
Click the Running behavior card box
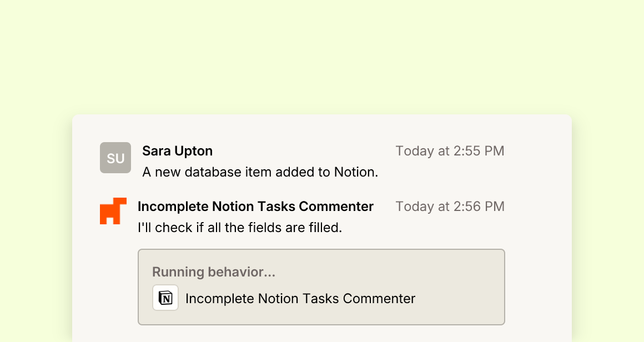pyautogui.click(x=321, y=287)
